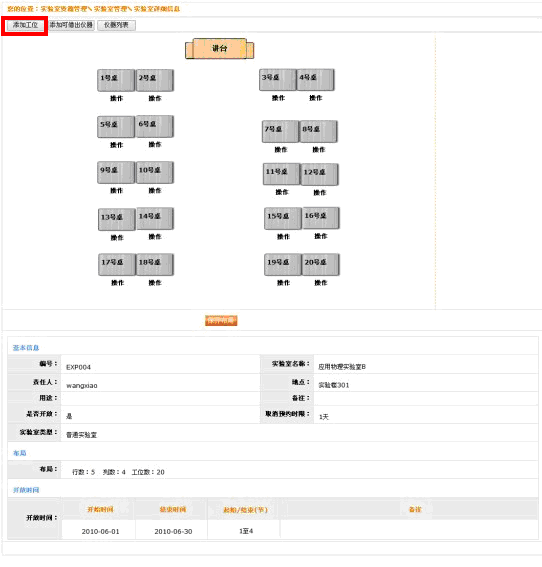Click 操作 link under 16号桌
542x567 pixels.
tap(321, 236)
